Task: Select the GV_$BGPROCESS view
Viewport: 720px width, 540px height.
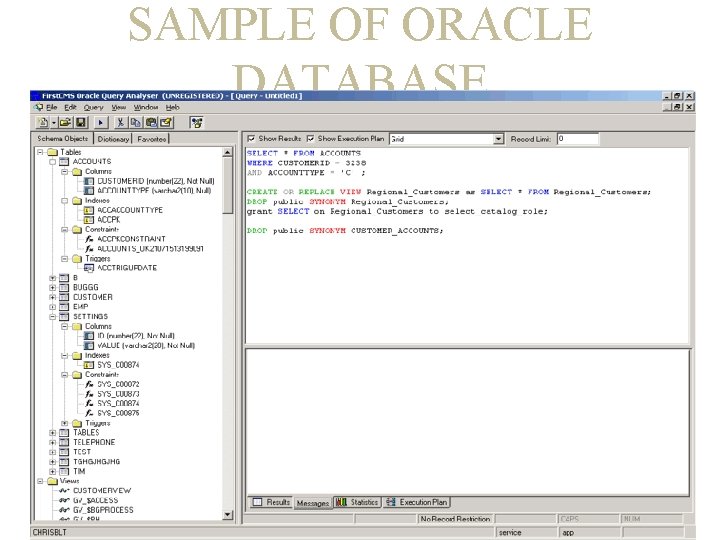Action: click(x=103, y=510)
